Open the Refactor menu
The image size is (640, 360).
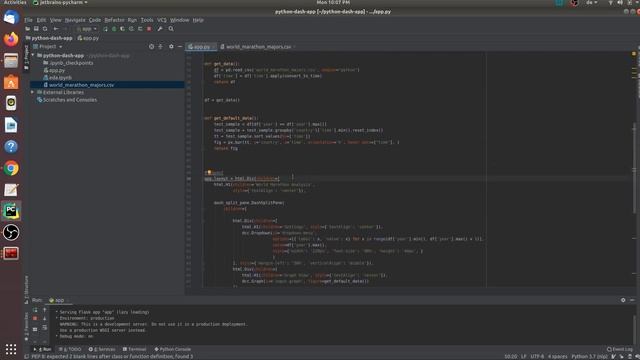pyautogui.click(x=114, y=20)
